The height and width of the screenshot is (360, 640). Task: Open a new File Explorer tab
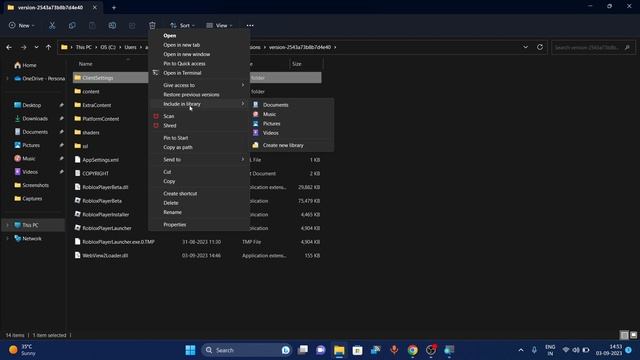click(114, 7)
